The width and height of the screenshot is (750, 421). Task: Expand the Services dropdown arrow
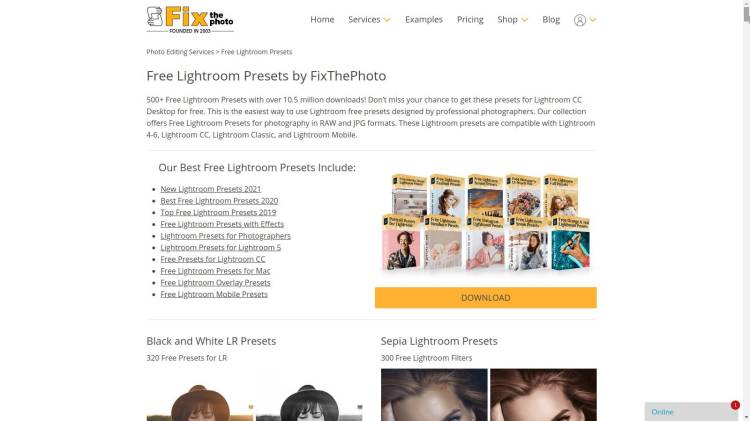[387, 20]
